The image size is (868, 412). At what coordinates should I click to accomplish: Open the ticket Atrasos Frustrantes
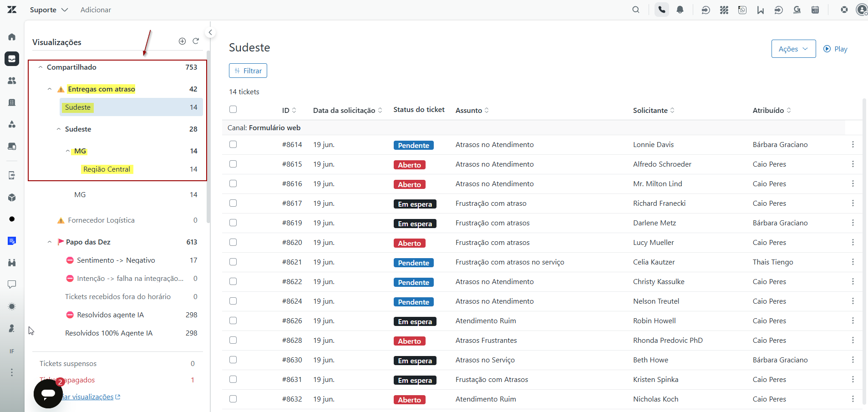[486, 340]
